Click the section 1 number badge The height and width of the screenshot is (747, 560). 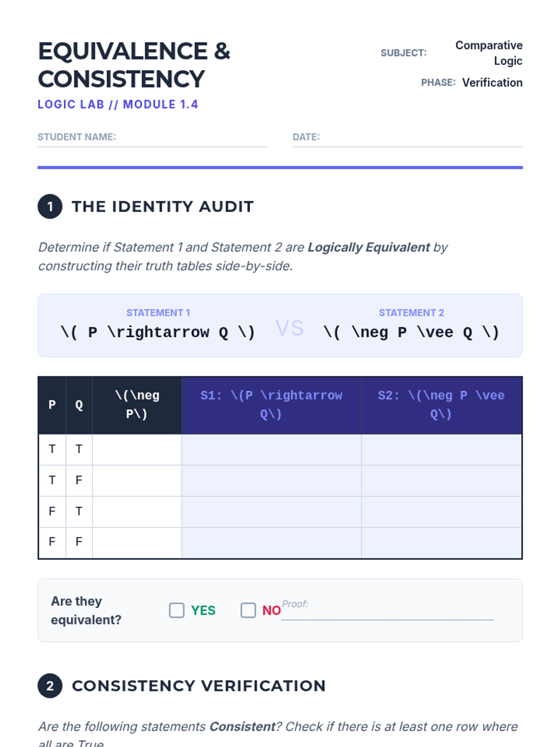pyautogui.click(x=50, y=206)
